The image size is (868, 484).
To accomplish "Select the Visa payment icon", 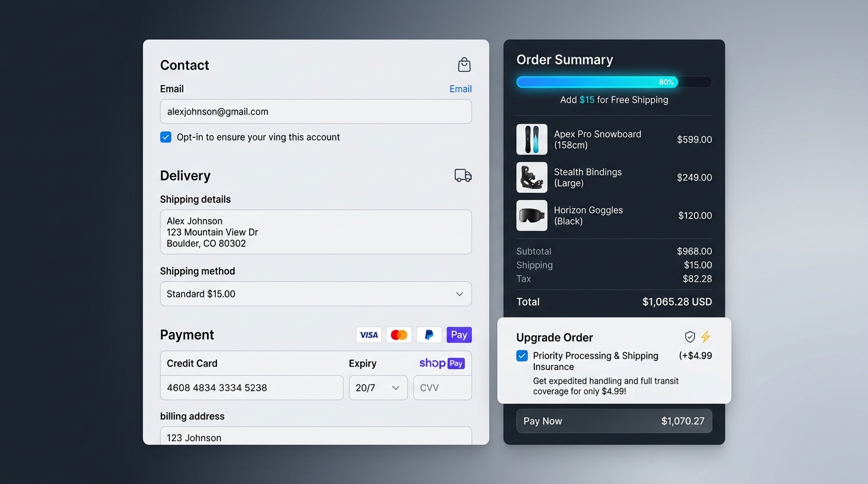I will [368, 335].
